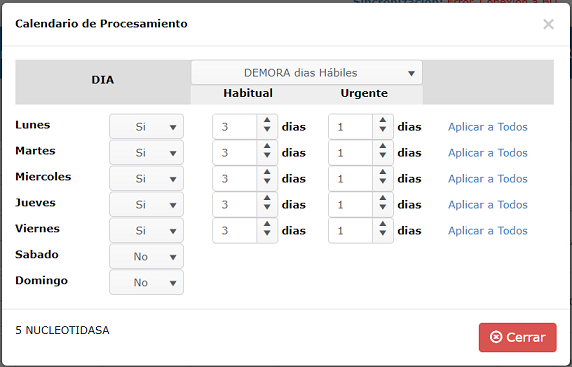
Task: Click Aplicar a Todos for Lunes
Action: point(488,127)
